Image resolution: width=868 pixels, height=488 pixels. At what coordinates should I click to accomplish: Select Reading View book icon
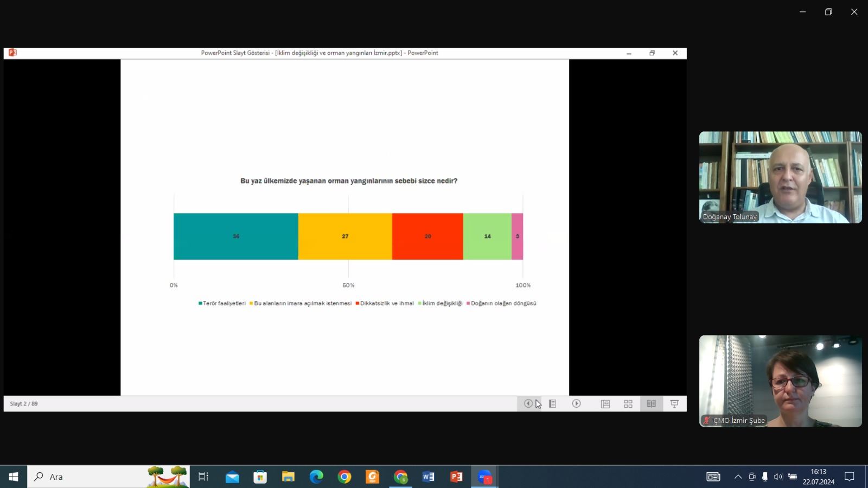pyautogui.click(x=651, y=403)
